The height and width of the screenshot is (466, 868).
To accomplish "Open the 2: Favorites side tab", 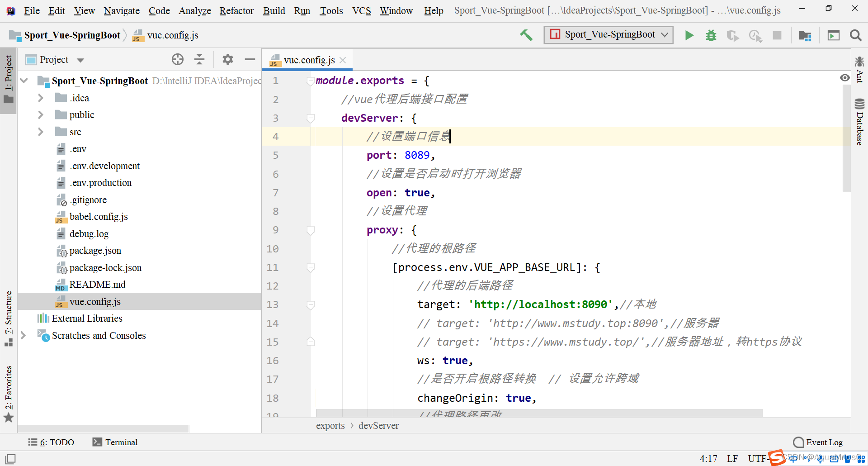I will [9, 394].
